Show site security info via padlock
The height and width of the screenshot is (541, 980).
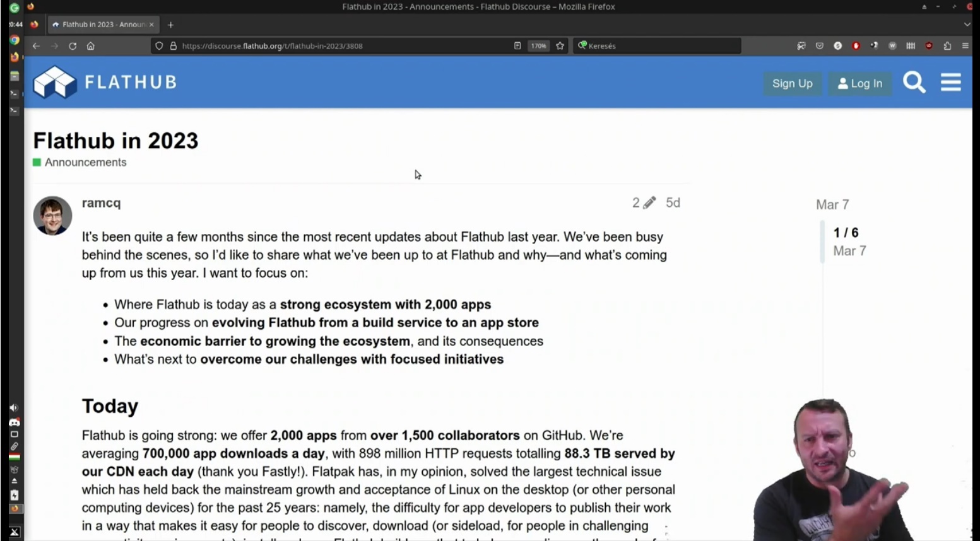coord(173,46)
